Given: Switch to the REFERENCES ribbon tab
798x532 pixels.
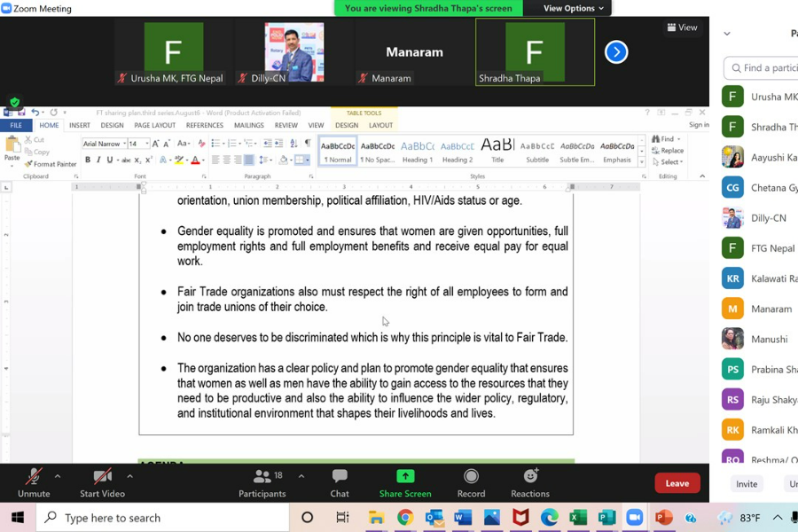Looking at the screenshot, I should click(x=205, y=125).
